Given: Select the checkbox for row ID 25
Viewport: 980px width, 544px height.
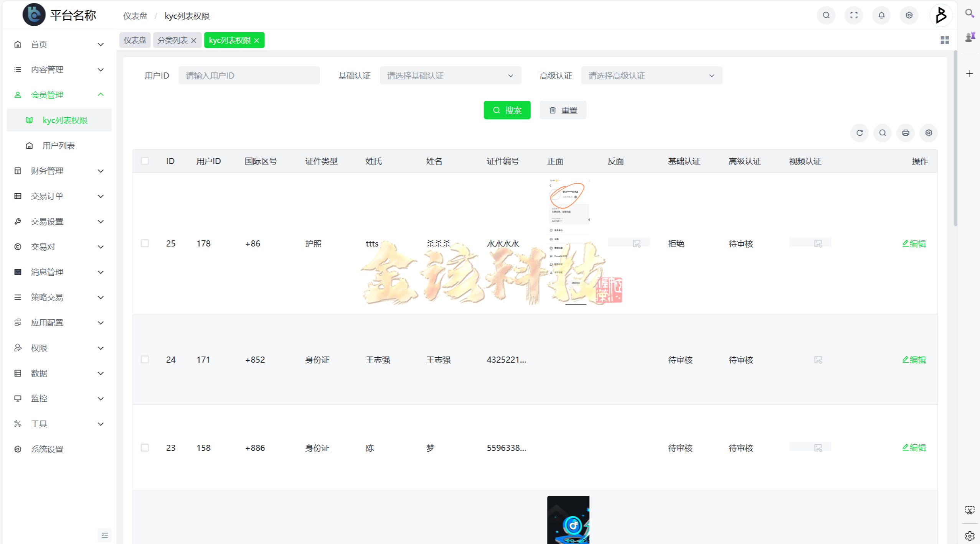Looking at the screenshot, I should pos(145,243).
